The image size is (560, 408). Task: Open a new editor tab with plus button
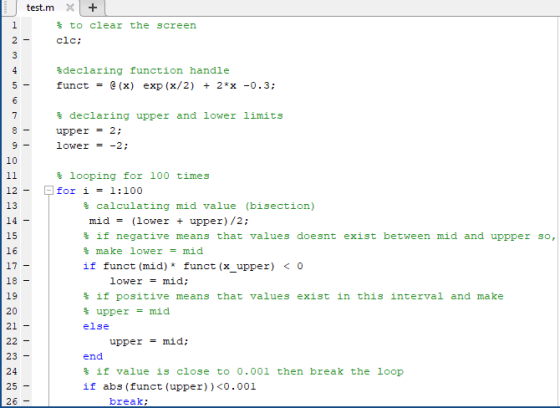tap(92, 8)
